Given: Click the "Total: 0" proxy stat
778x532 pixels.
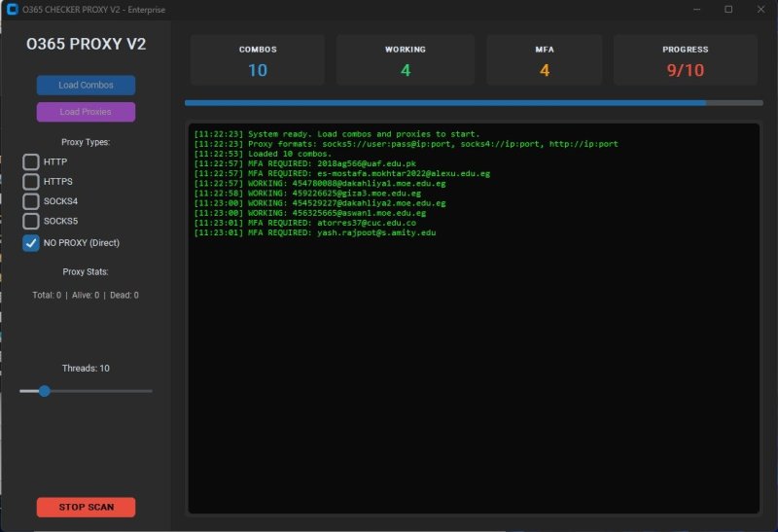Looking at the screenshot, I should pyautogui.click(x=47, y=296).
